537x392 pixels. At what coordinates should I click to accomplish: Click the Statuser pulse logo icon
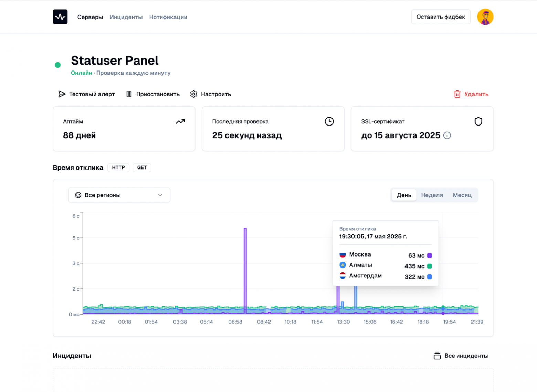(x=60, y=17)
